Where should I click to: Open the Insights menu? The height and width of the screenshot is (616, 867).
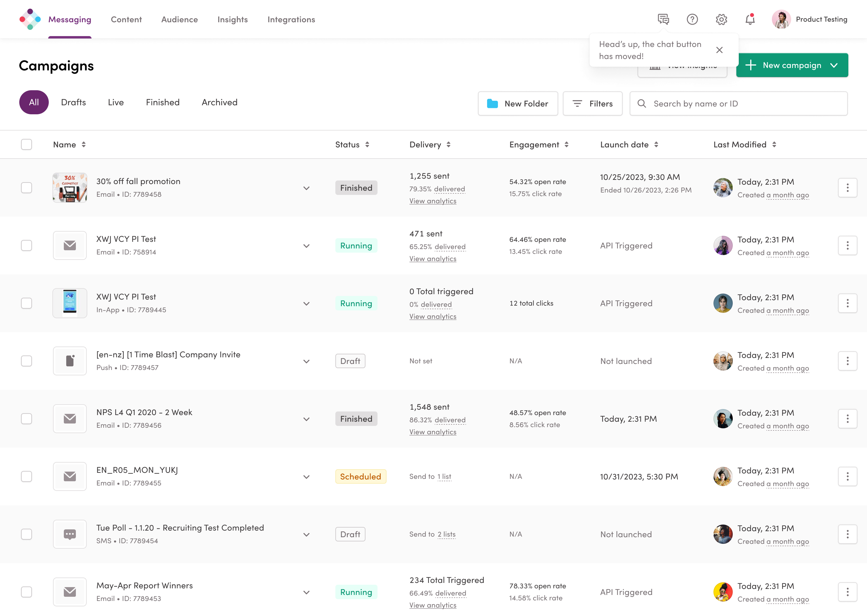[232, 19]
